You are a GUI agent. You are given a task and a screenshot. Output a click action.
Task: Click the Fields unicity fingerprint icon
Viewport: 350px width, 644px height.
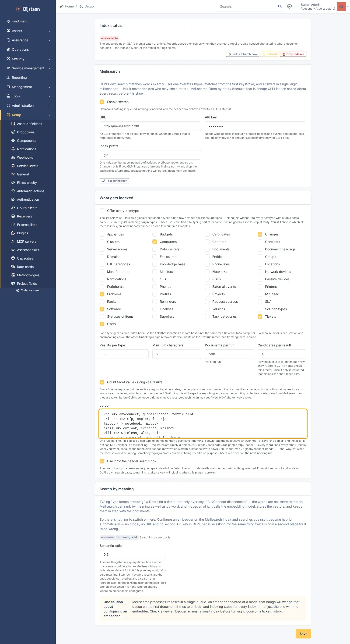[x=13, y=182]
